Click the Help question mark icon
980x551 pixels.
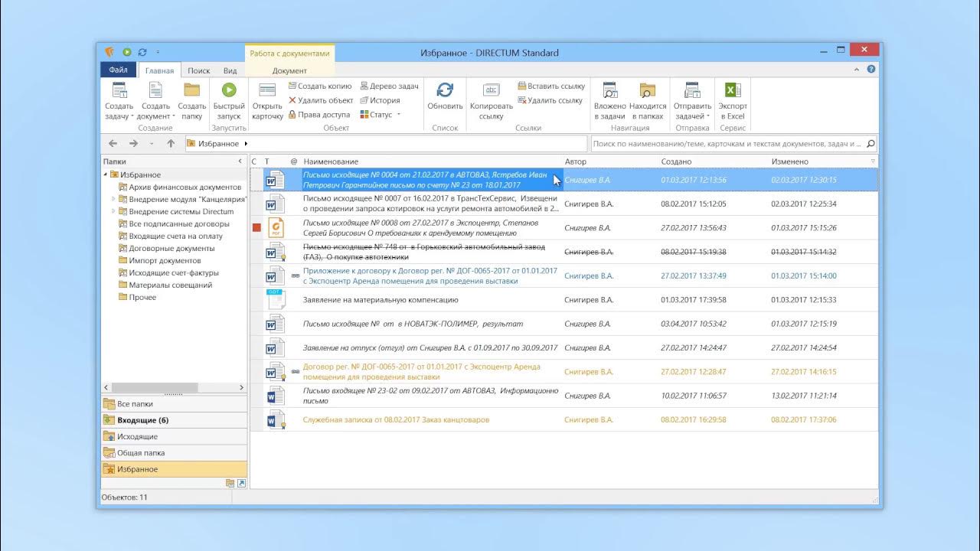tap(871, 69)
